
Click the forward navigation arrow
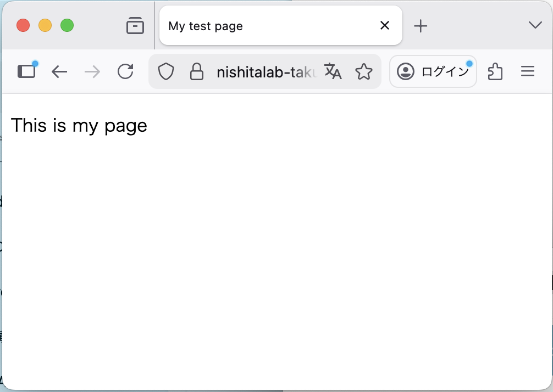point(92,71)
